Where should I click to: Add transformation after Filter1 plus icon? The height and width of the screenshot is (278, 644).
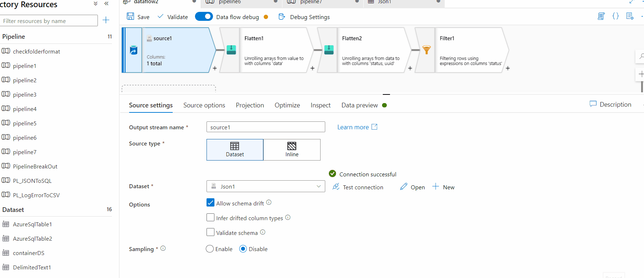point(508,68)
